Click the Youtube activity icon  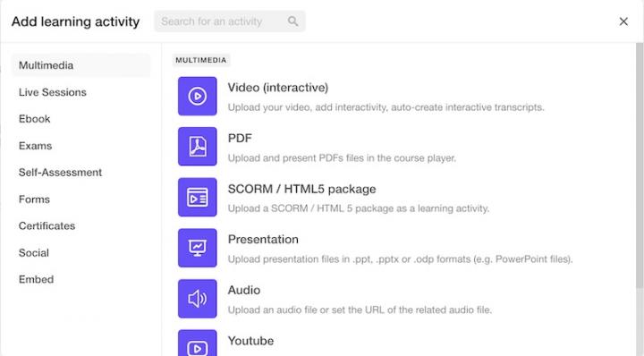[197, 343]
